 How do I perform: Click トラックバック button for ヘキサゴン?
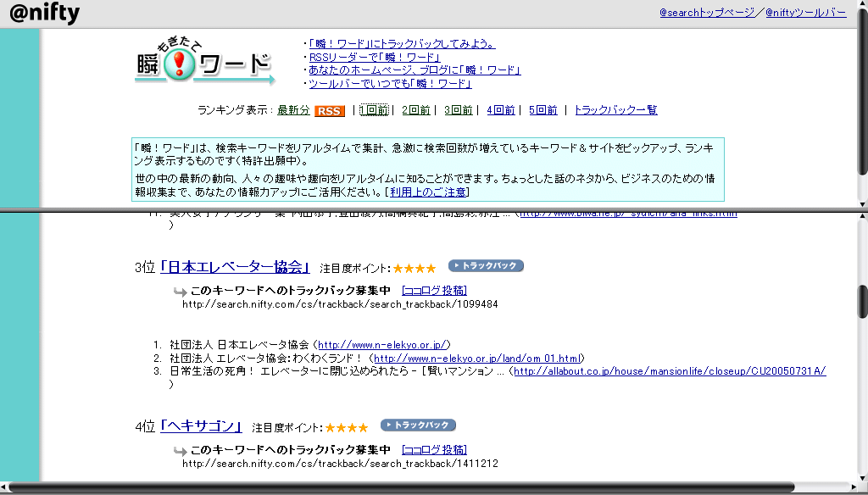[x=418, y=425]
